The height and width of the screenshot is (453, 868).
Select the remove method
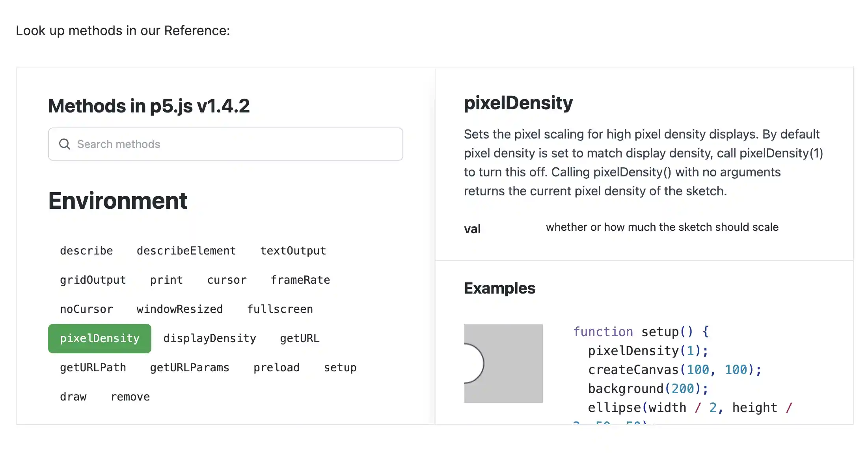tap(130, 397)
